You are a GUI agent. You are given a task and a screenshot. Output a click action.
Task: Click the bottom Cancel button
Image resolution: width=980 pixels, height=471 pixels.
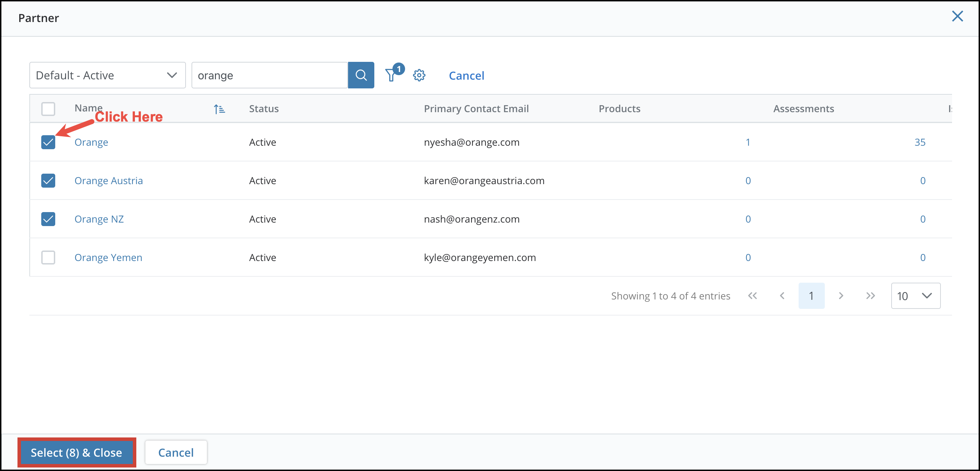(x=176, y=452)
